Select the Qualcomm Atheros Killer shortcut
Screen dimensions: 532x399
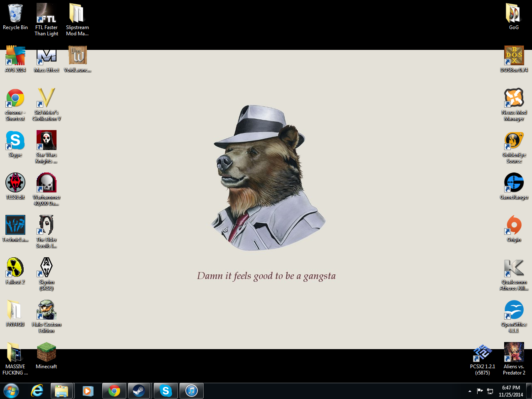click(x=514, y=274)
